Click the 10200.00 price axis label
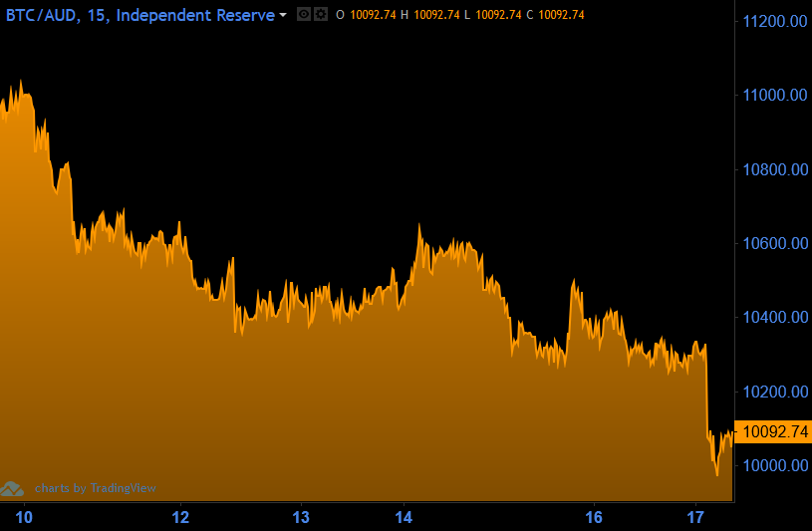Viewport: 812px width, 531px height. click(x=775, y=392)
